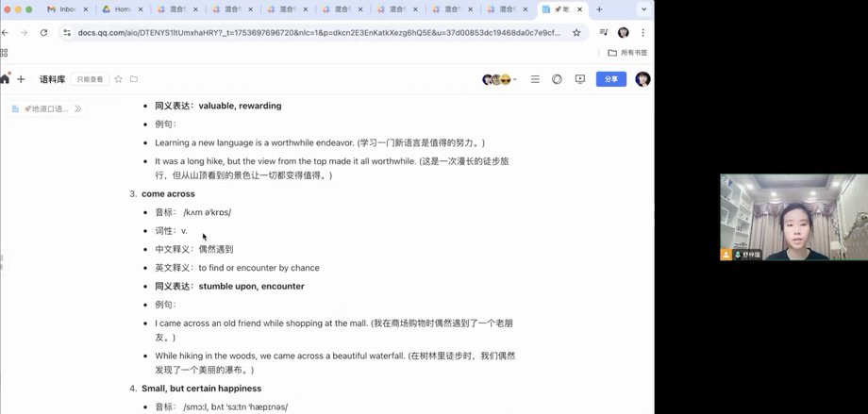Click the folder icon beside the star
The height and width of the screenshot is (414, 868).
[x=134, y=79]
